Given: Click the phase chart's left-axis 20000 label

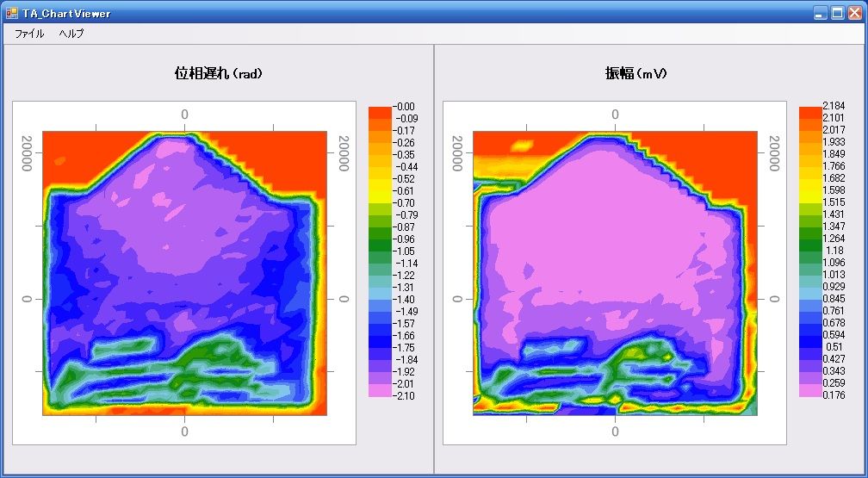Looking at the screenshot, I should pos(27,152).
